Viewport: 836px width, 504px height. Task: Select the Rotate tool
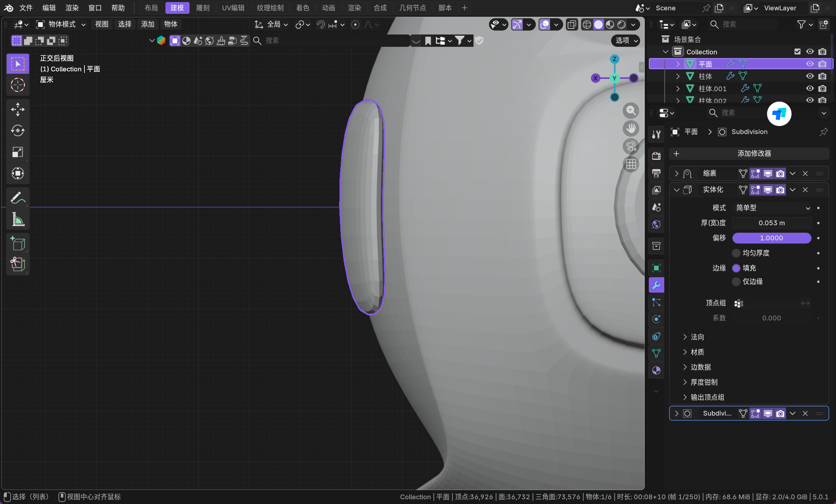17,130
